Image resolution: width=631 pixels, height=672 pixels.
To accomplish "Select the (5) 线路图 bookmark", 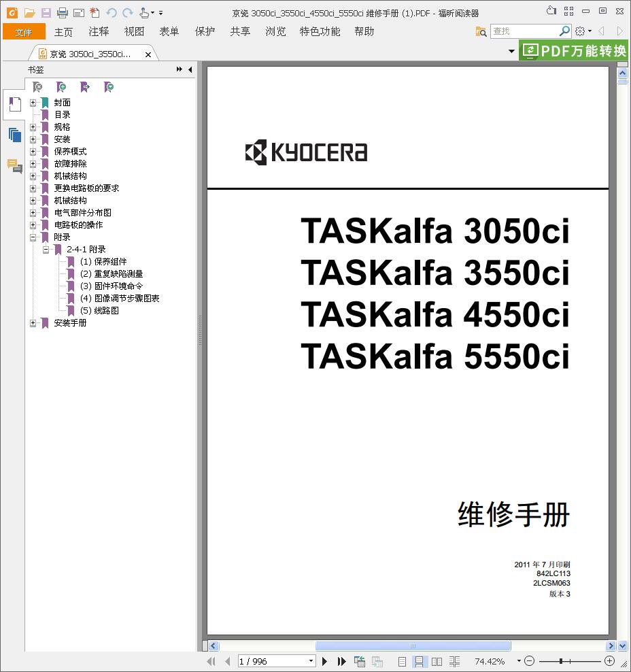I will tap(99, 311).
